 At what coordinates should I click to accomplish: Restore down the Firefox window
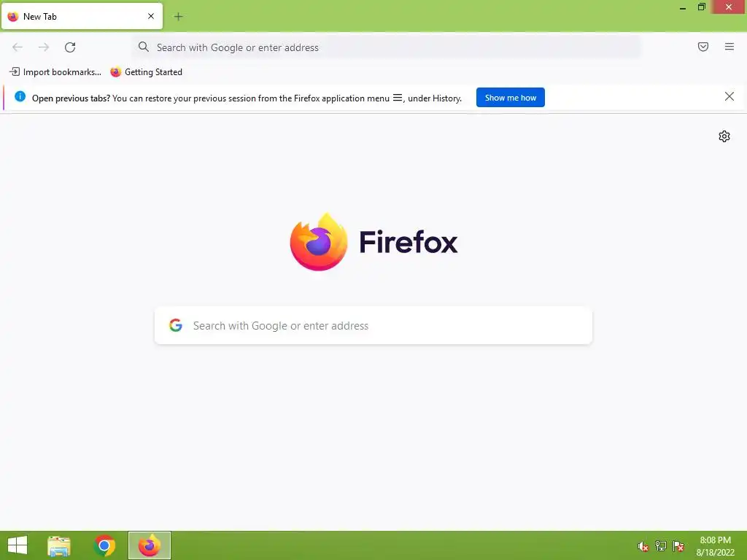coord(701,7)
